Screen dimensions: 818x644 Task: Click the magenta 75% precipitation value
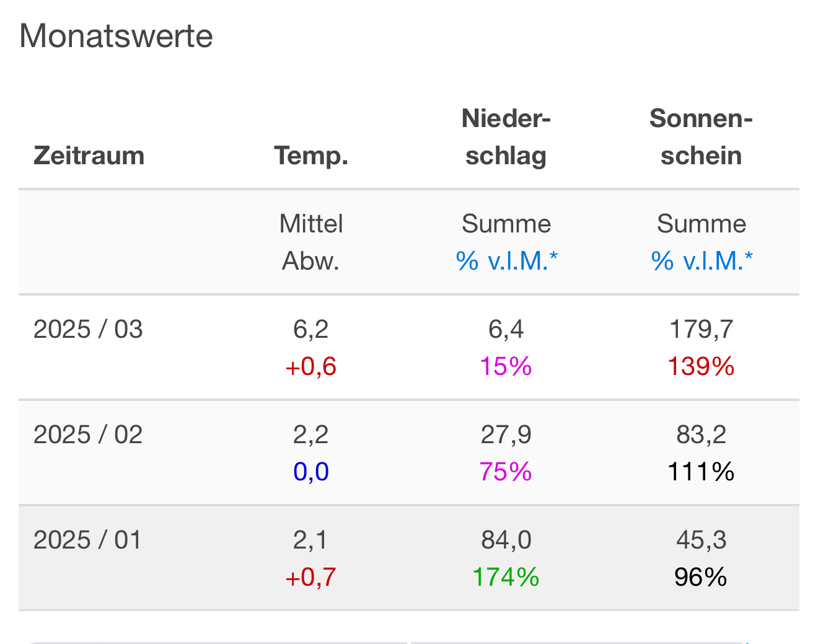506,472
